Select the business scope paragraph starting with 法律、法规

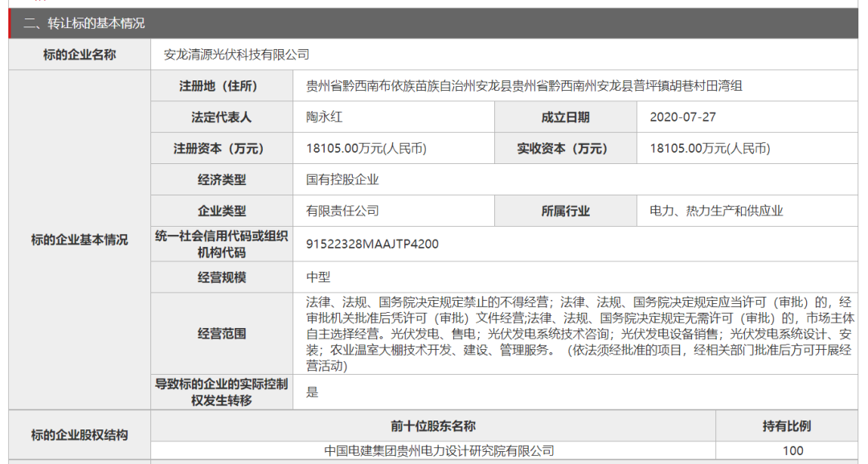pos(579,334)
